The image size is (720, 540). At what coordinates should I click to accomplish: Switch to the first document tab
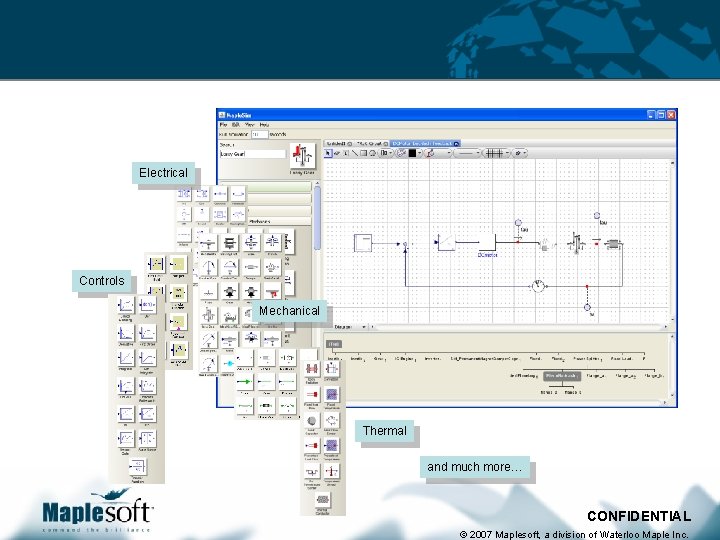coord(338,144)
